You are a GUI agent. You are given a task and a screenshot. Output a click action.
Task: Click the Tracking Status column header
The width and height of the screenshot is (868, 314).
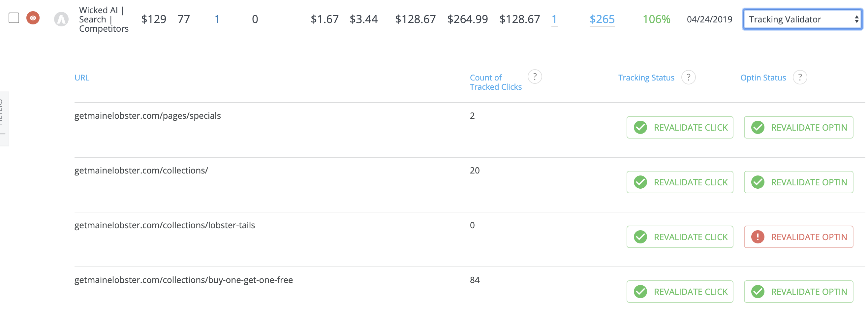click(x=646, y=78)
